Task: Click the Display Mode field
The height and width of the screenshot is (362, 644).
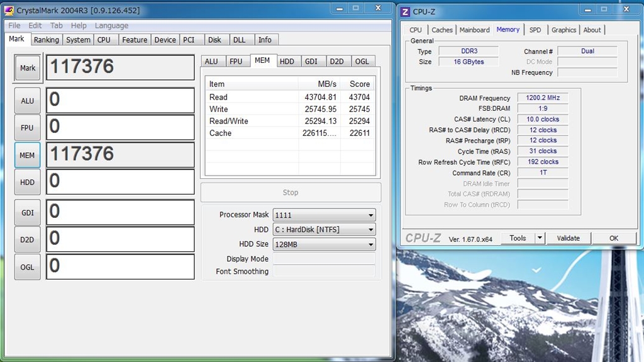Action: [x=324, y=259]
